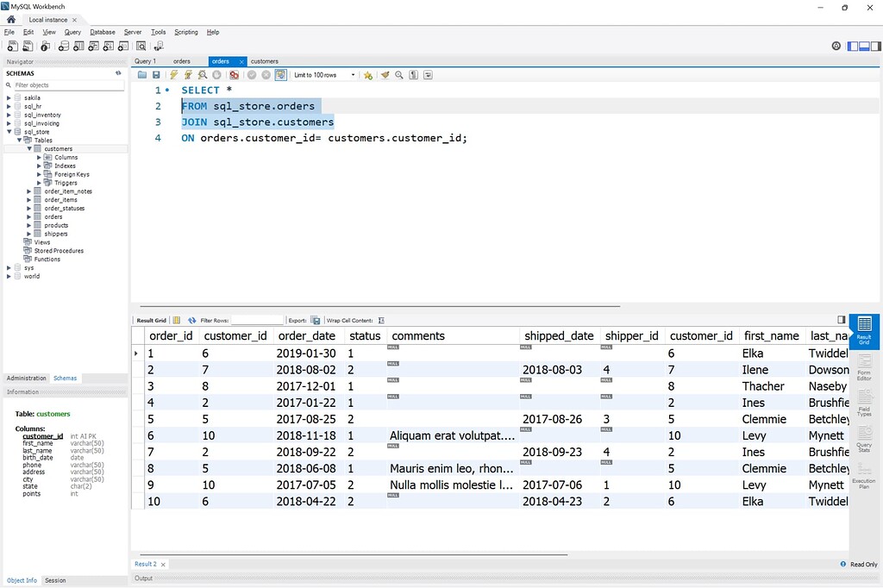
Task: Switch to the customers query tab
Action: 264,61
